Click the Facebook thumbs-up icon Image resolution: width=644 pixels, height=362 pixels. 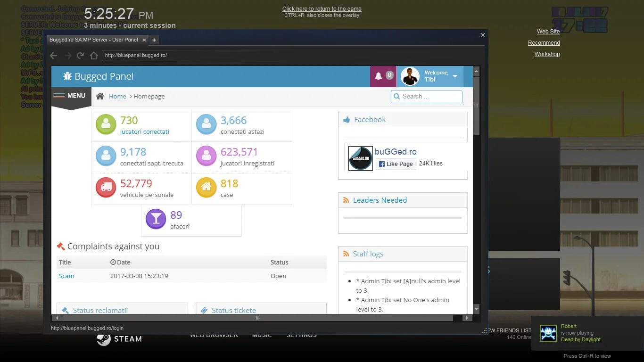point(347,120)
